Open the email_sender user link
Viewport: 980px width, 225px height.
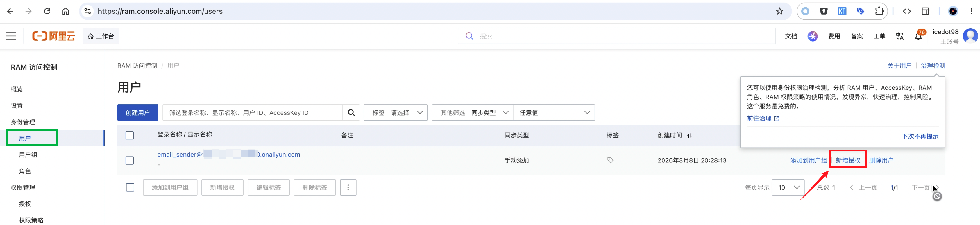229,154
